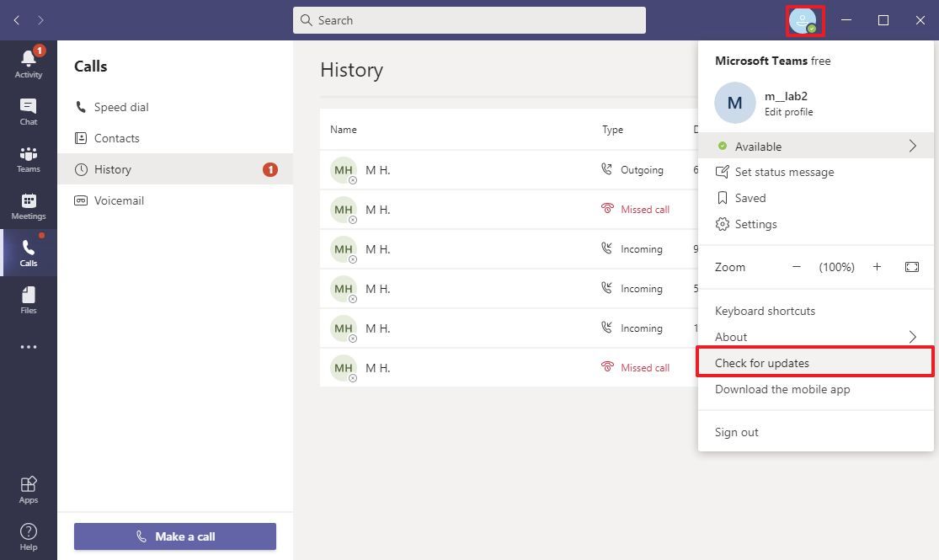Click the back navigation arrow

tap(16, 19)
